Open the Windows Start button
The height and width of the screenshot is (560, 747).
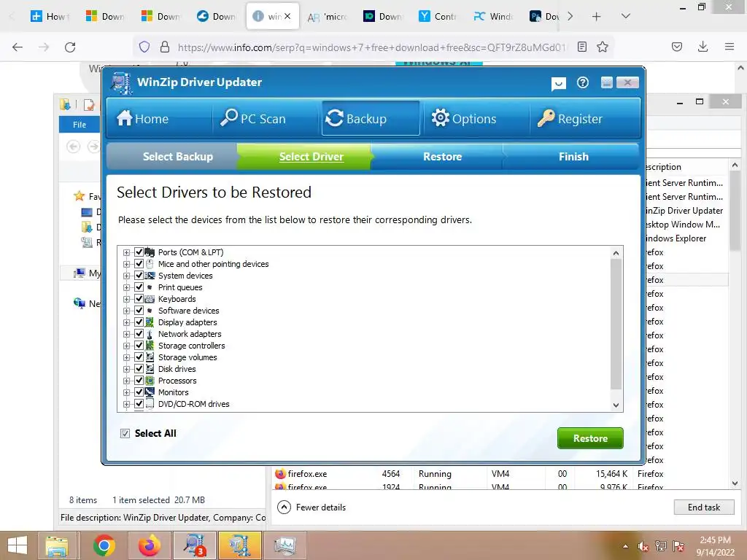(x=18, y=545)
